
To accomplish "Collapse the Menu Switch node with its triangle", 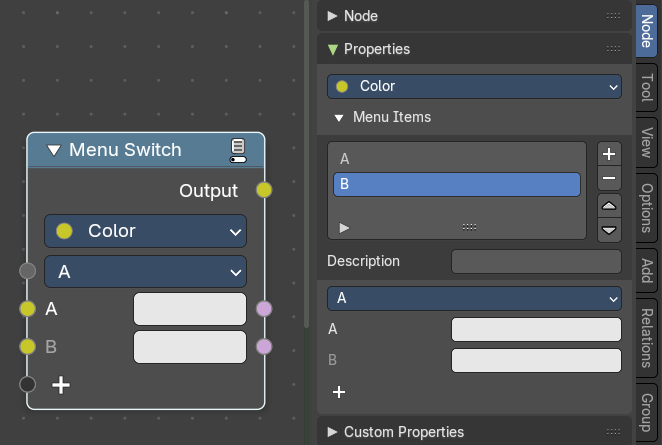I will tap(54, 150).
